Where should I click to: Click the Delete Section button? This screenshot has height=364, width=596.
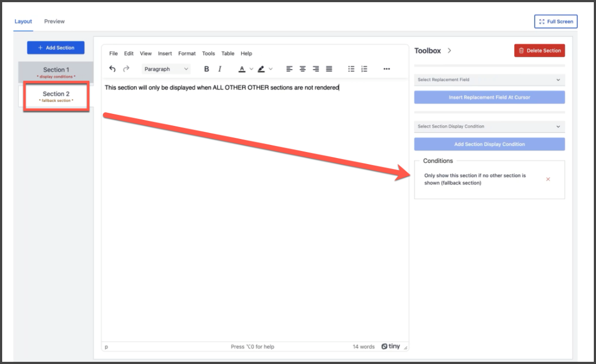point(539,51)
